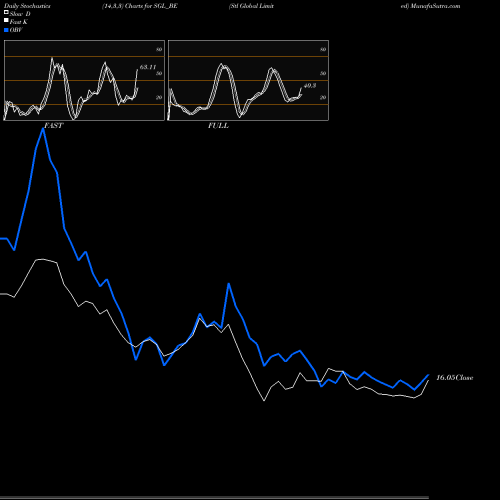Select the FAST stochastic chart thumbnail
This screenshot has width=500, height=500.
[x=84, y=80]
